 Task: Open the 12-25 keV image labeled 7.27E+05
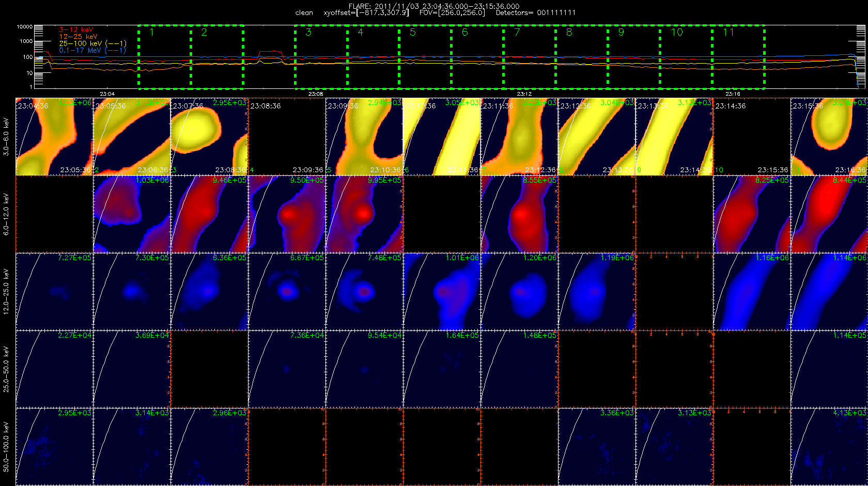coord(54,292)
